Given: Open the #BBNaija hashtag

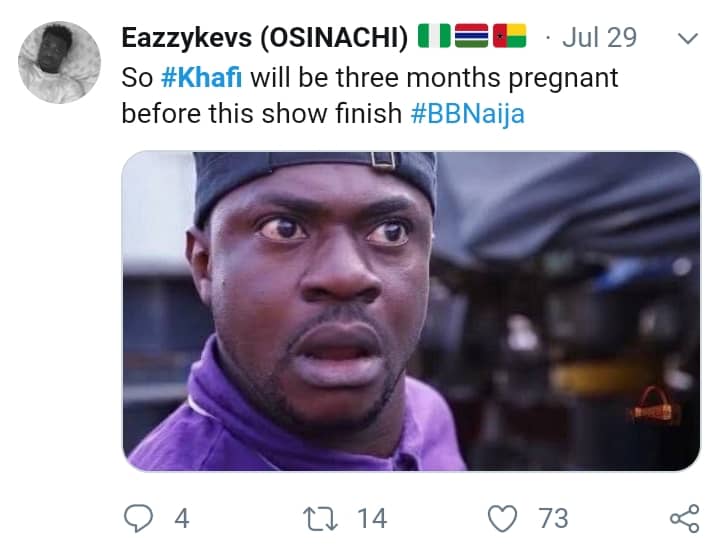Looking at the screenshot, I should 467,113.
